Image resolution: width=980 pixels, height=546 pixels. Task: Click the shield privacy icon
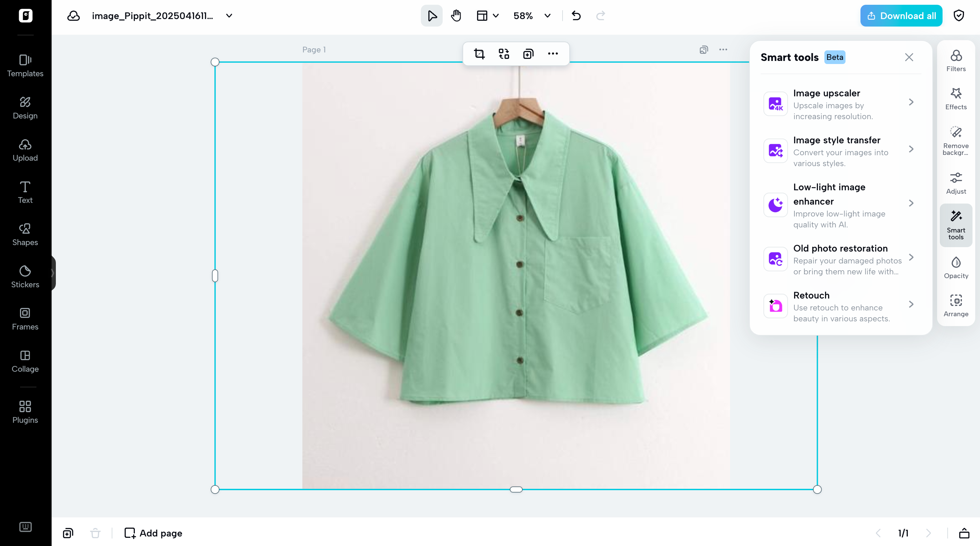(x=959, y=16)
